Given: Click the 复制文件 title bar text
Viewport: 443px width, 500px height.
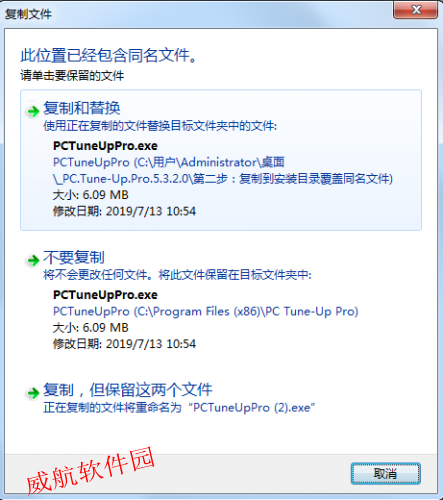Looking at the screenshot, I should (28, 14).
